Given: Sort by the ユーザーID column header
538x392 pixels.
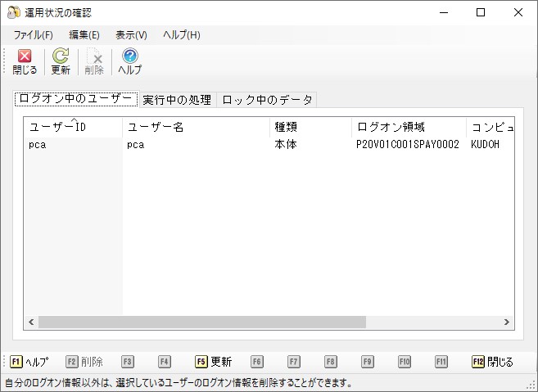Looking at the screenshot, I should [x=73, y=127].
